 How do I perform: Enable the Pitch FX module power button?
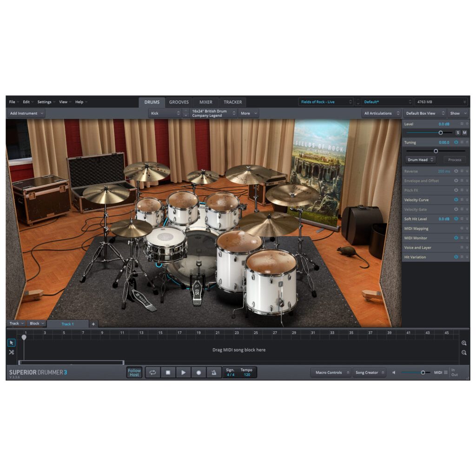click(456, 190)
